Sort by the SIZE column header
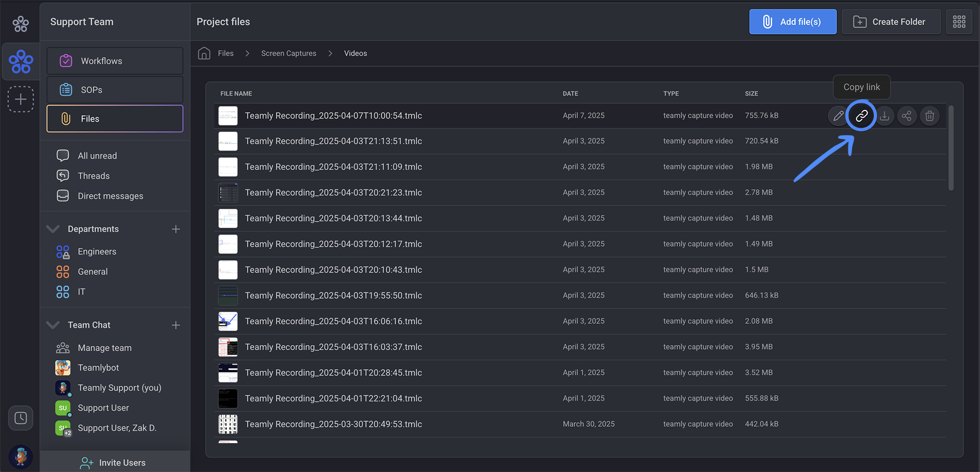This screenshot has height=472, width=980. coord(752,94)
